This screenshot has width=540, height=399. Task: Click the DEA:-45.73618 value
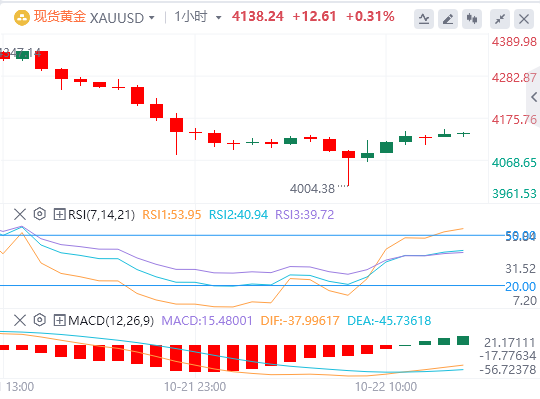[x=389, y=321]
